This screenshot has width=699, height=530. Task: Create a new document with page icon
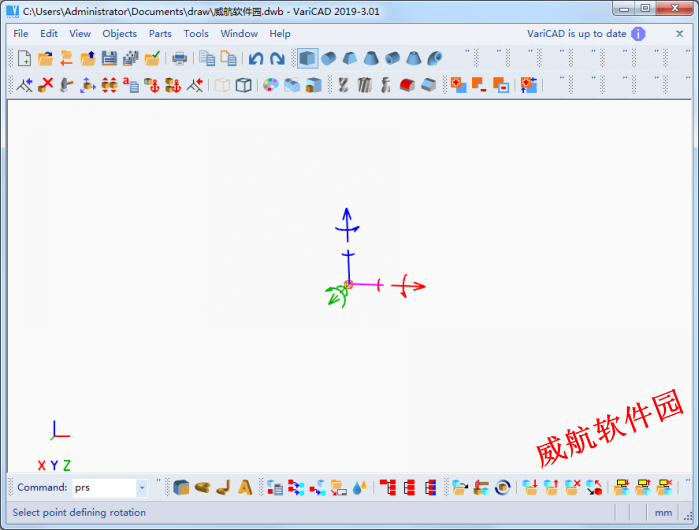tap(25, 58)
